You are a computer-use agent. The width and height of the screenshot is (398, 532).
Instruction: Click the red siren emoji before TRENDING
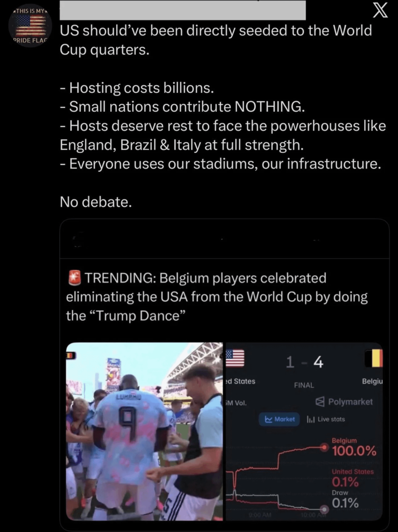[74, 278]
